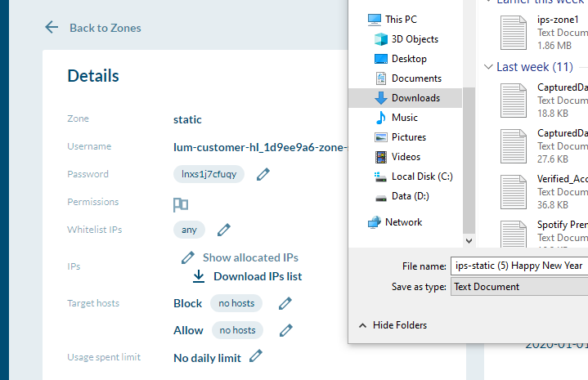Viewport: 588px width, 380px height.
Task: Select Downloads in the navigation tree
Action: click(415, 98)
